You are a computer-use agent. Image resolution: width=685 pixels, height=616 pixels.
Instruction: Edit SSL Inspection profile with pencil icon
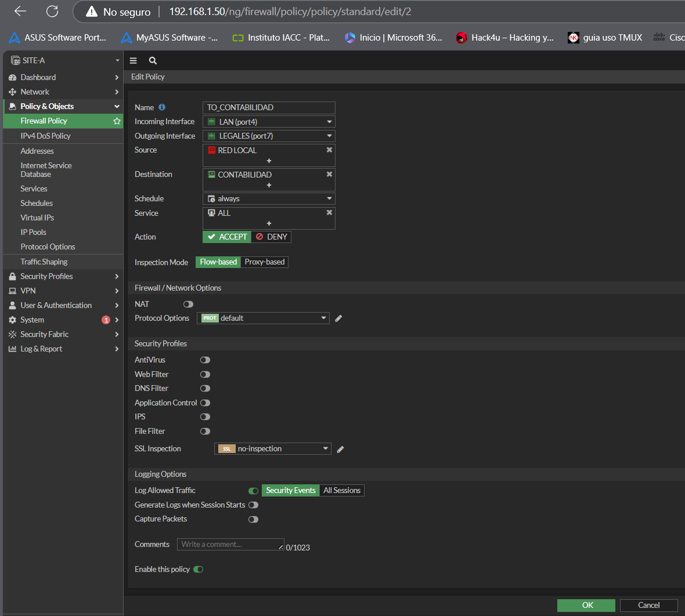[x=341, y=449]
